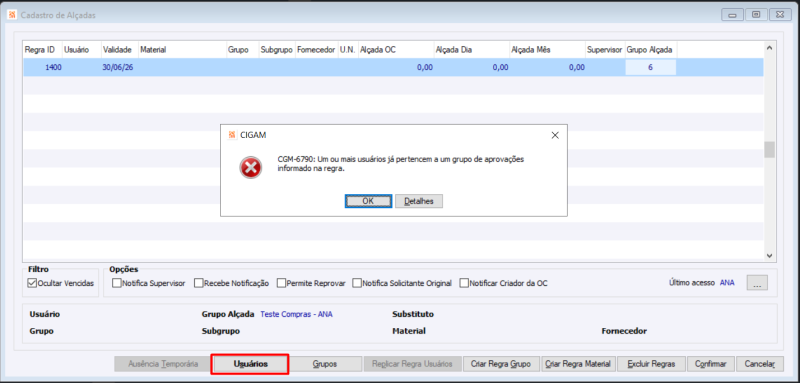Click the Fornecedor column header
The image size is (800, 383).
coord(316,50)
